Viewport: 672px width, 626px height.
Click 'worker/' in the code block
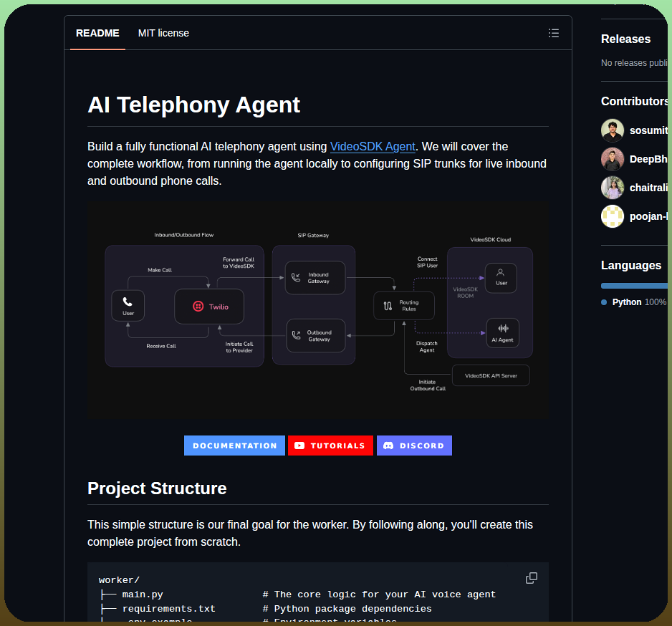[x=119, y=579]
